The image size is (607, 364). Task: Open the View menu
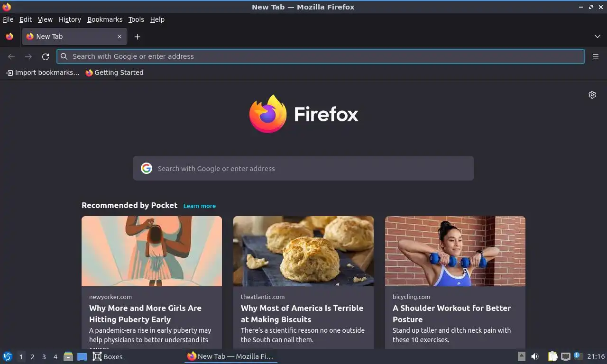(45, 19)
